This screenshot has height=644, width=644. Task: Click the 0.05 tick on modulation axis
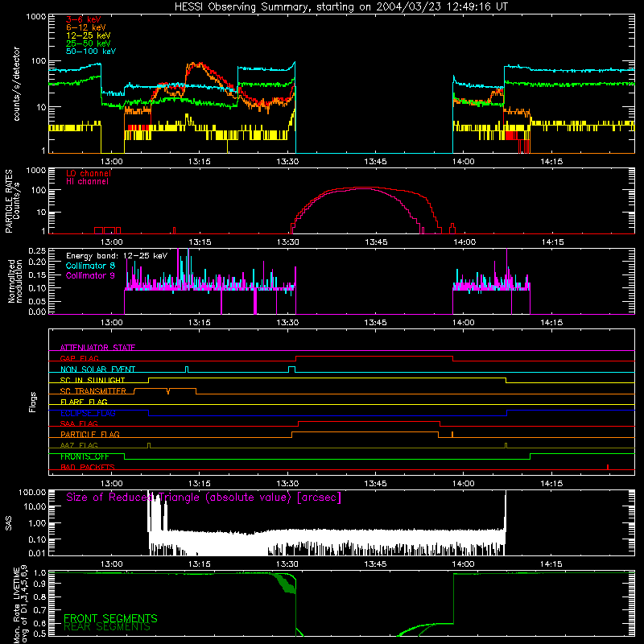[x=37, y=301]
